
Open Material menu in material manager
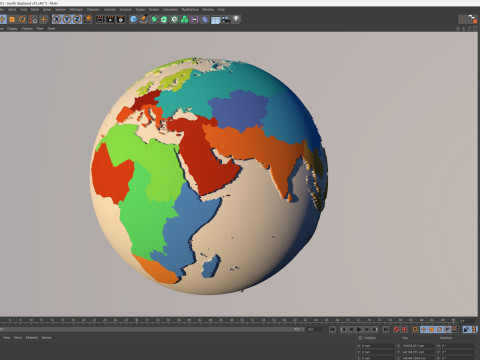click(32, 338)
